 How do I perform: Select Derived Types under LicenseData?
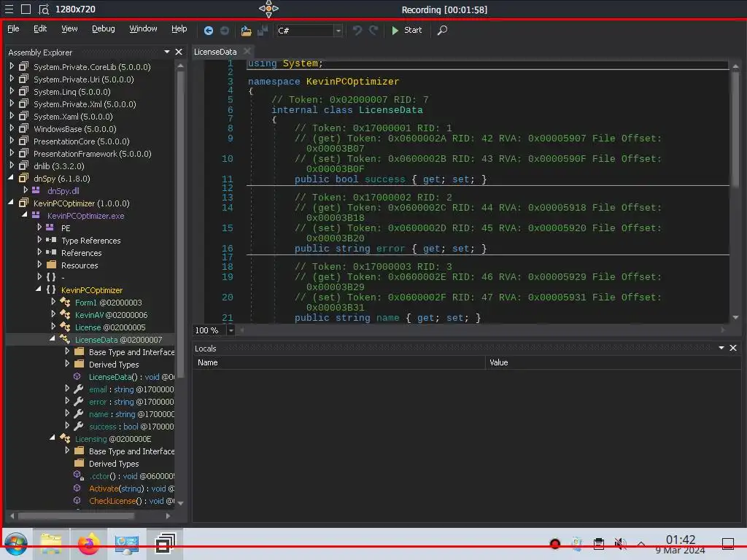[x=114, y=365]
